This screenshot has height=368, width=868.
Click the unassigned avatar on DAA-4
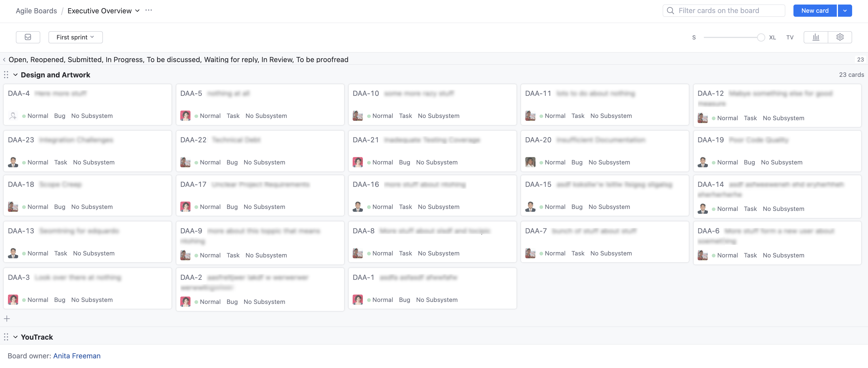13,116
